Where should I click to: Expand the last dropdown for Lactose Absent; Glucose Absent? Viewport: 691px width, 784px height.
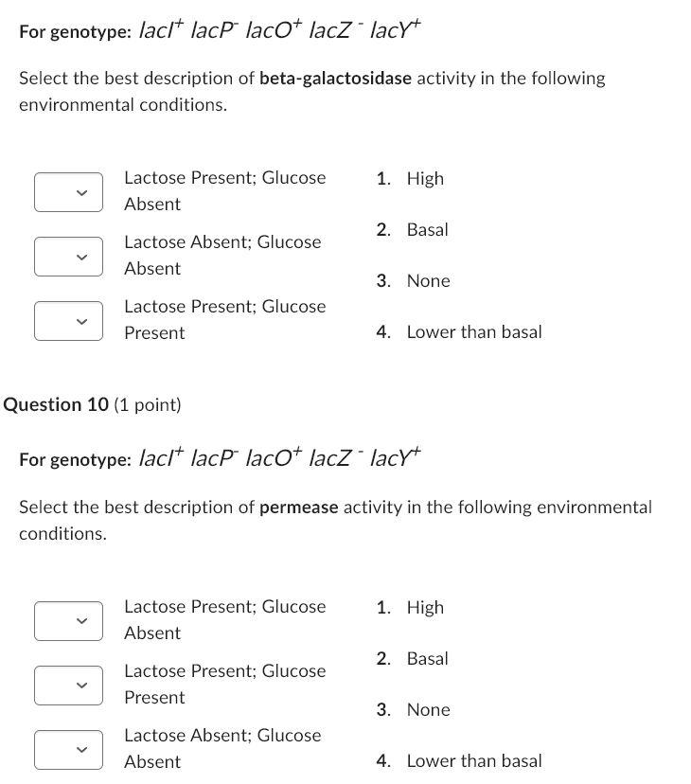(x=68, y=749)
